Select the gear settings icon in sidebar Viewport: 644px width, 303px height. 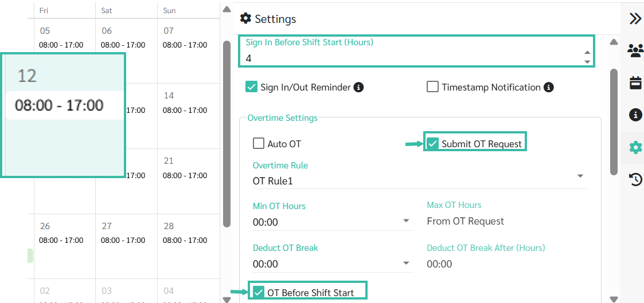tap(635, 147)
